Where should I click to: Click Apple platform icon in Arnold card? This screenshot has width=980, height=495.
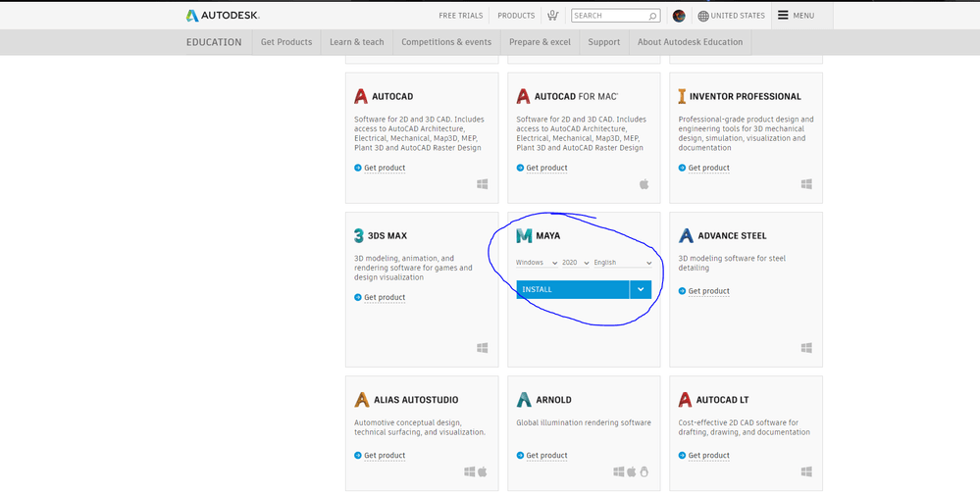(632, 471)
